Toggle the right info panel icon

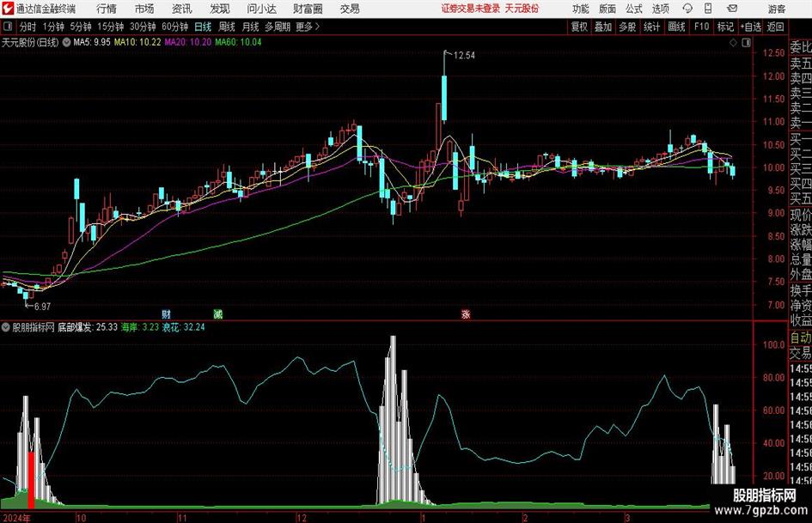coord(746,42)
